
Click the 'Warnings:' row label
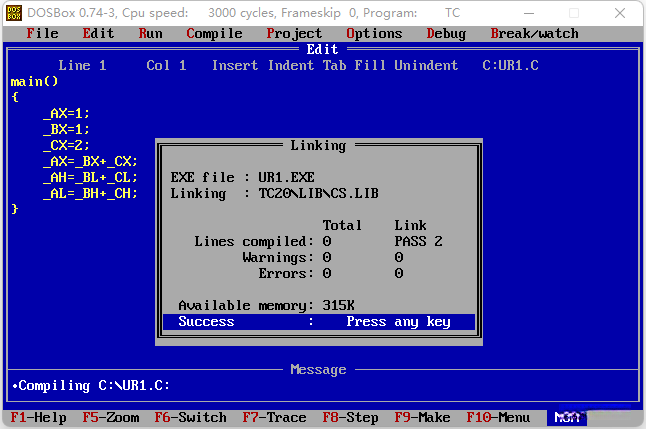pyautogui.click(x=279, y=258)
